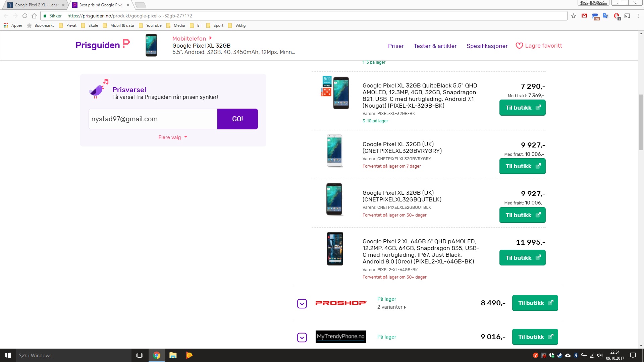Click the Bluetooth tray icon

click(576, 355)
